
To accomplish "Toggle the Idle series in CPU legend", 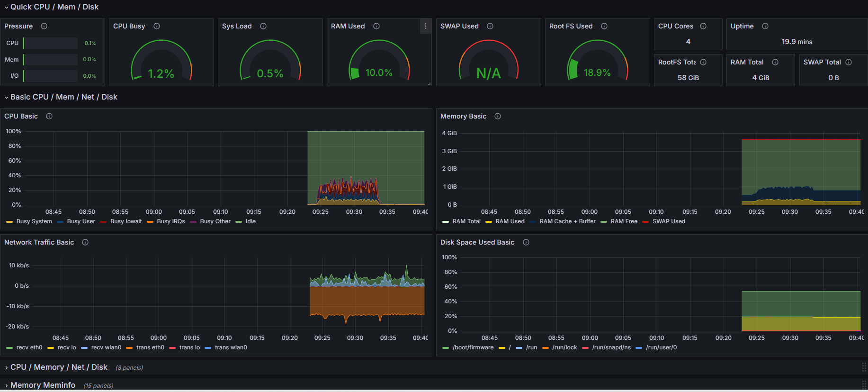I will pyautogui.click(x=251, y=221).
